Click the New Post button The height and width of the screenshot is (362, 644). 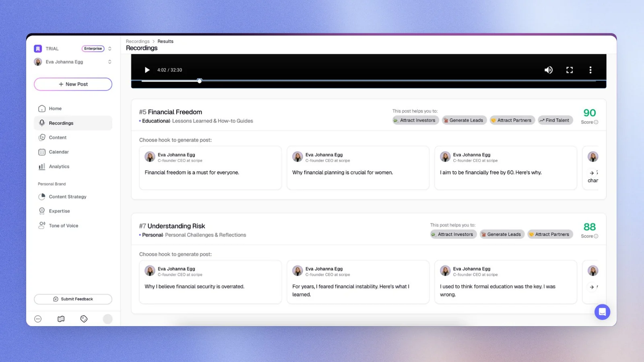(x=73, y=84)
